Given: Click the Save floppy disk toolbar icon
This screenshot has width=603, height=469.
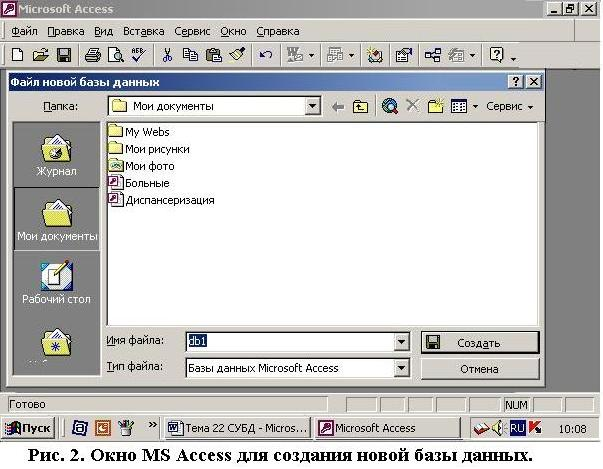Looking at the screenshot, I should tap(64, 55).
